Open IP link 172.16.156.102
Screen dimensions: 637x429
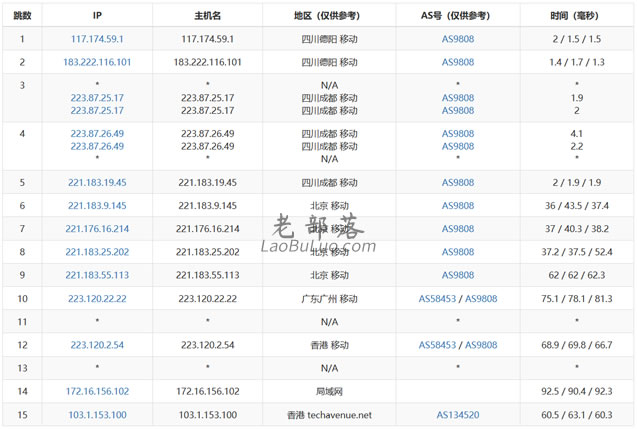tap(97, 391)
